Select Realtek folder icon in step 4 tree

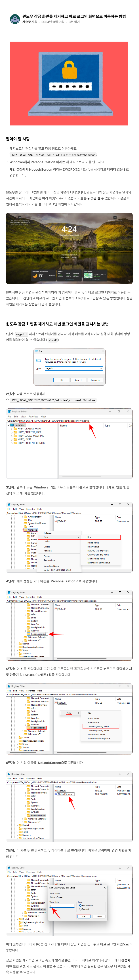point(20,644)
